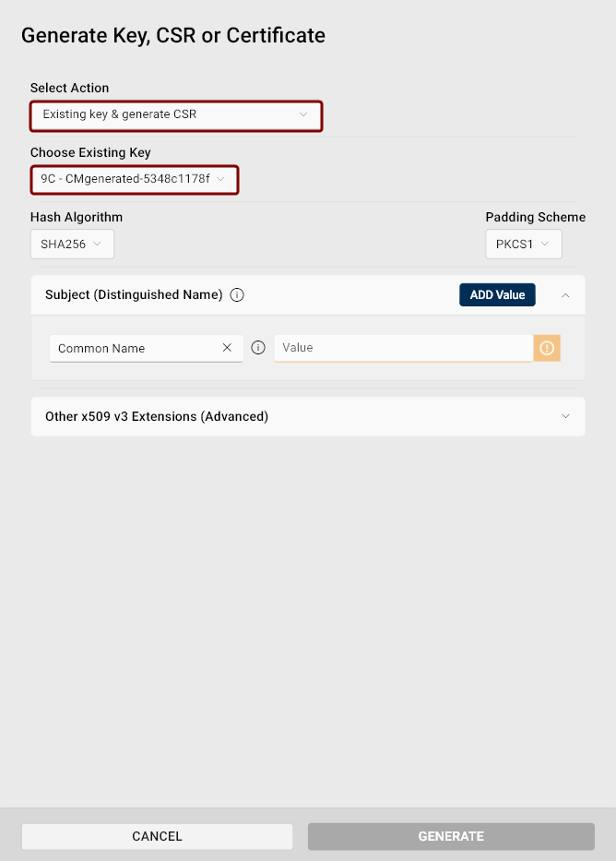Click the small arrow next to SHA256
The width and height of the screenshot is (616, 861).
pyautogui.click(x=97, y=245)
